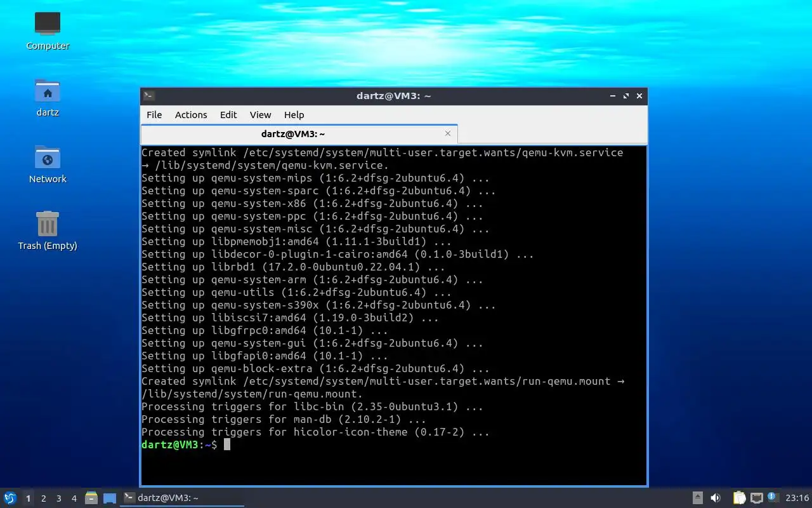Open the Computer desktop icon
This screenshot has width=812, height=508.
coord(48,30)
